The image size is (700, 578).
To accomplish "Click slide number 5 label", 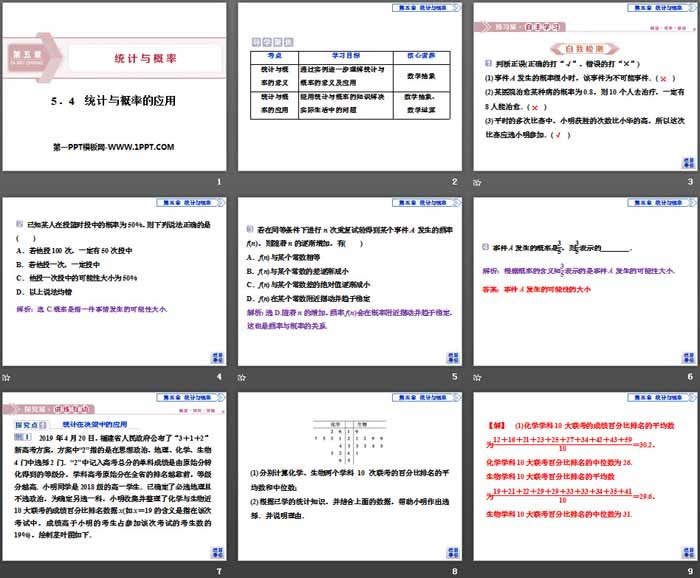I will click(x=454, y=377).
